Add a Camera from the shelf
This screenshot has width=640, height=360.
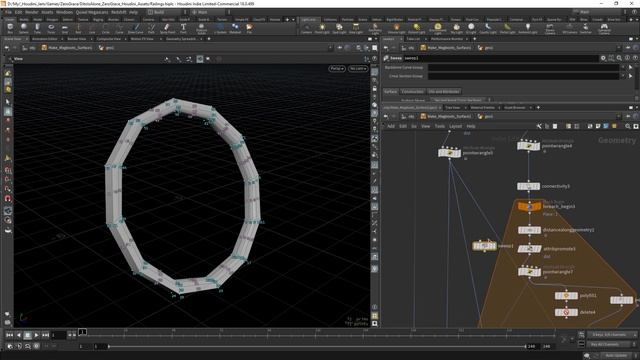coord(306,28)
